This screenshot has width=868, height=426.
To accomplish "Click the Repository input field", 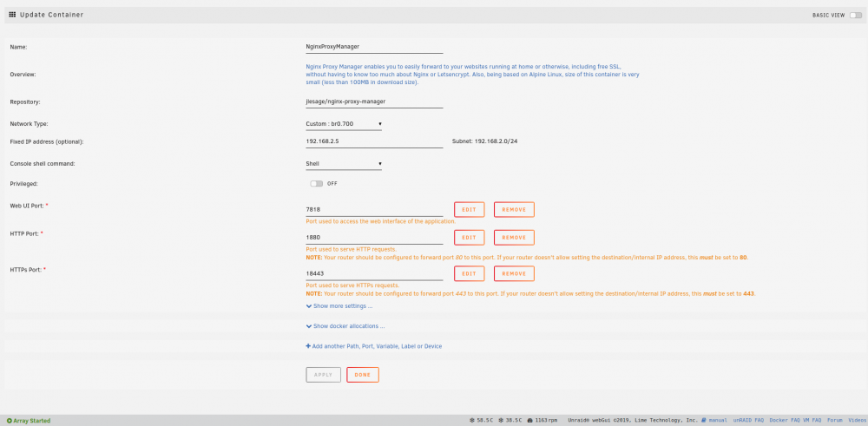I will (374, 102).
